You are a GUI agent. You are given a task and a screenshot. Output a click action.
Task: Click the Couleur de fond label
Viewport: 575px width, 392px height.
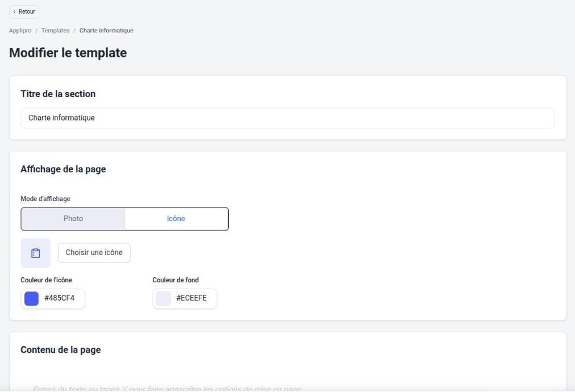click(x=176, y=280)
